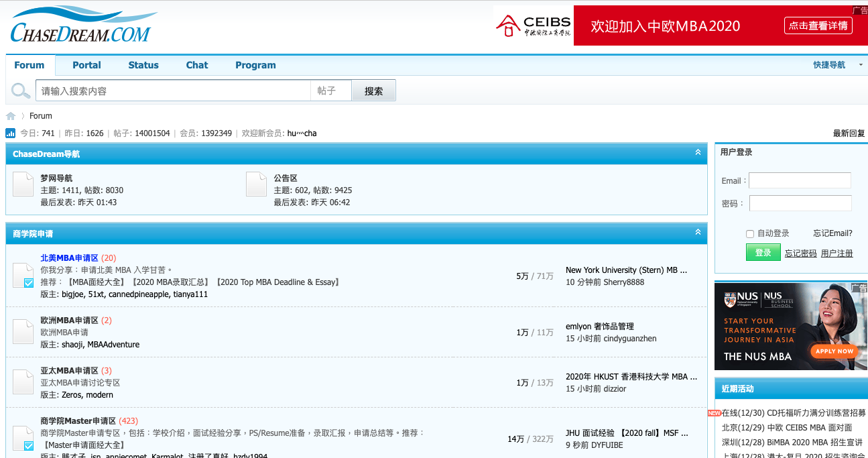Switch to the Program tab
868x458 pixels.
[255, 65]
